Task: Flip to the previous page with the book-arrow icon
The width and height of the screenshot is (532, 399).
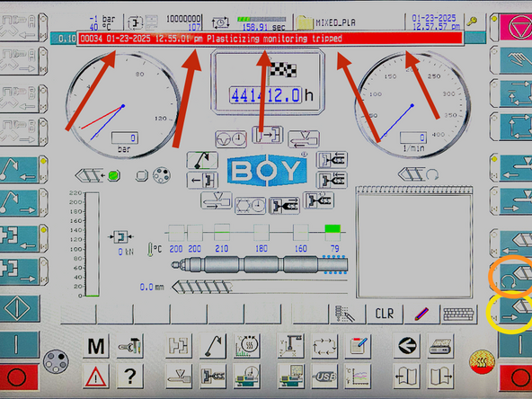Action: (x=406, y=377)
